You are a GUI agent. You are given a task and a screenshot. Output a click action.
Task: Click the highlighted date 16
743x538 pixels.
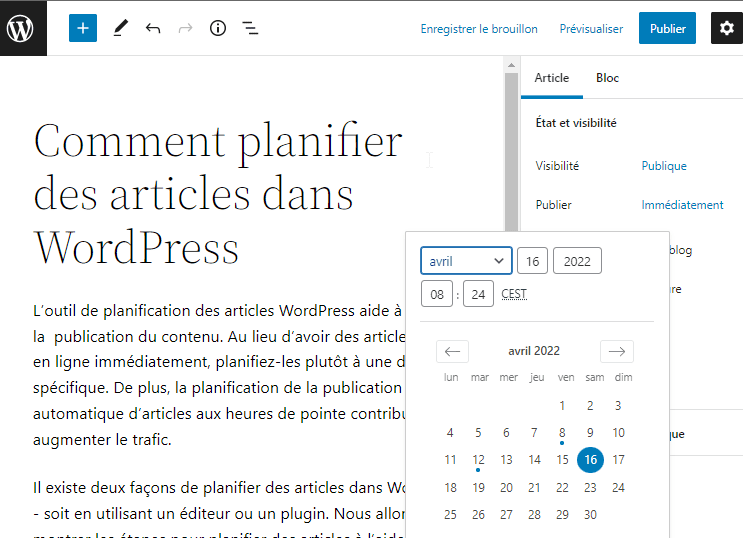click(590, 460)
